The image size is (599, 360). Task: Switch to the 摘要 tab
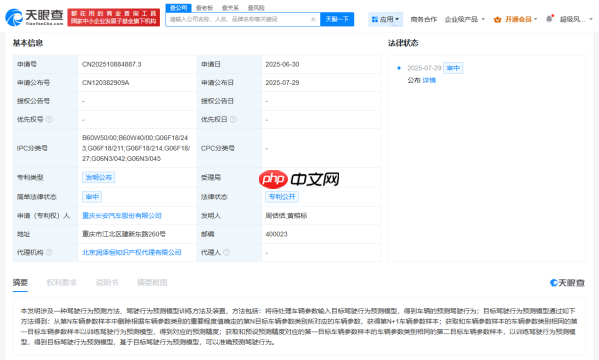click(20, 282)
